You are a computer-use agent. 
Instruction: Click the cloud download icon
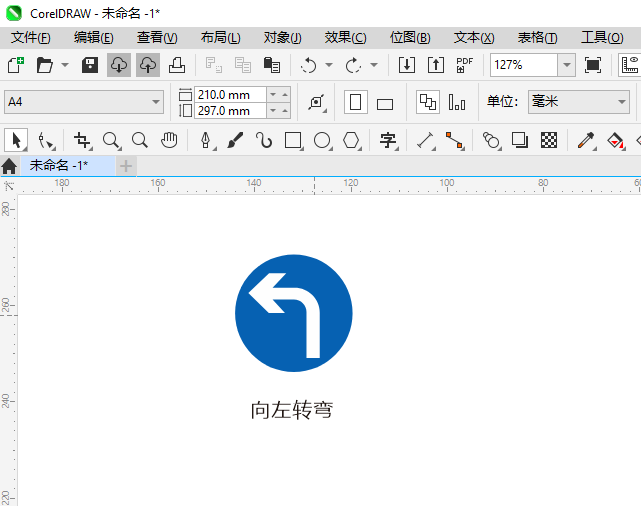[119, 65]
